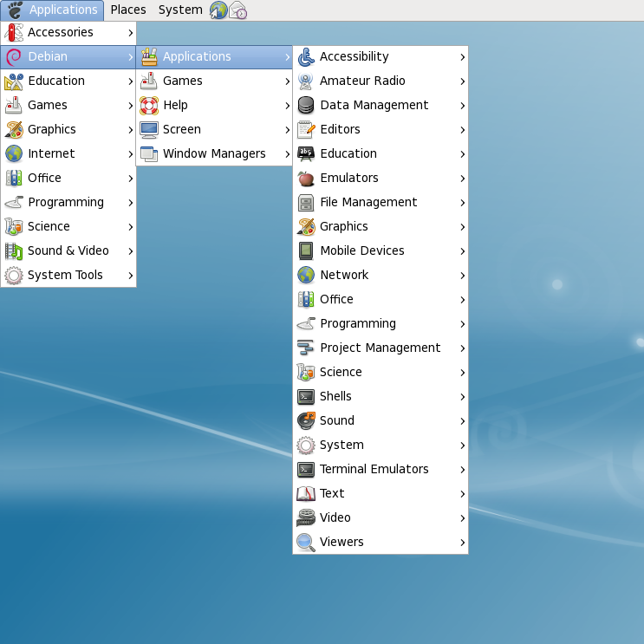Click the Swiss knife Accessories icon
Screen dimensions: 644x644
(14, 32)
